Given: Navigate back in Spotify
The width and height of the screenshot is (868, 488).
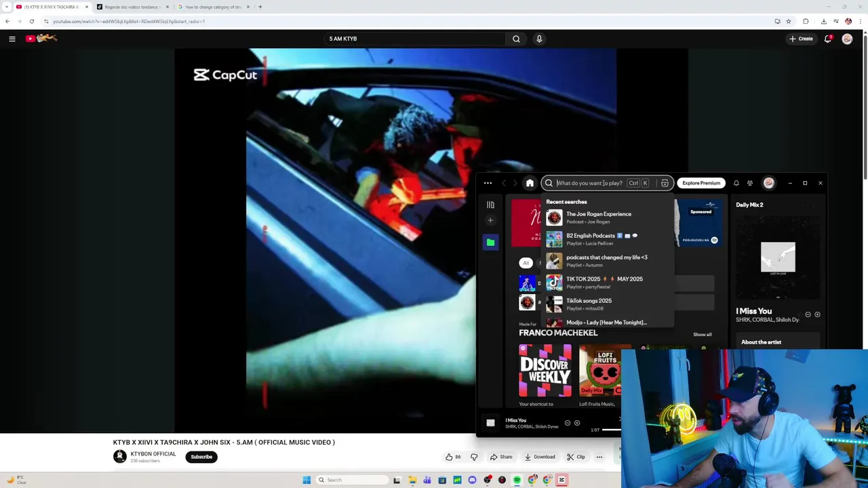Looking at the screenshot, I should pyautogui.click(x=503, y=183).
